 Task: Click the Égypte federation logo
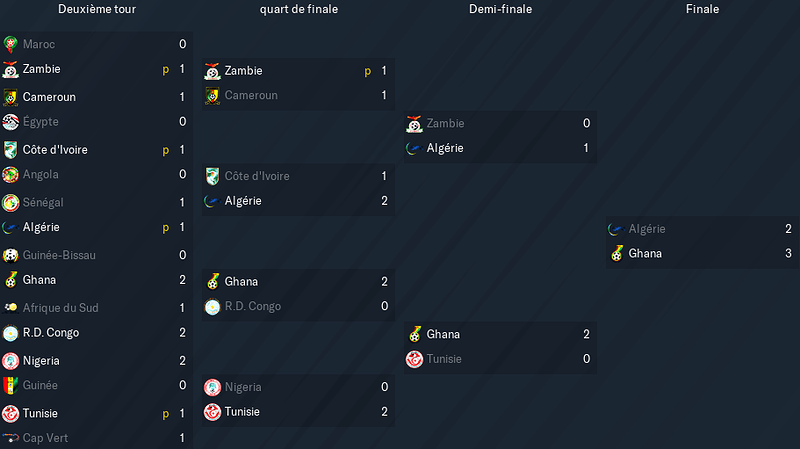10,122
